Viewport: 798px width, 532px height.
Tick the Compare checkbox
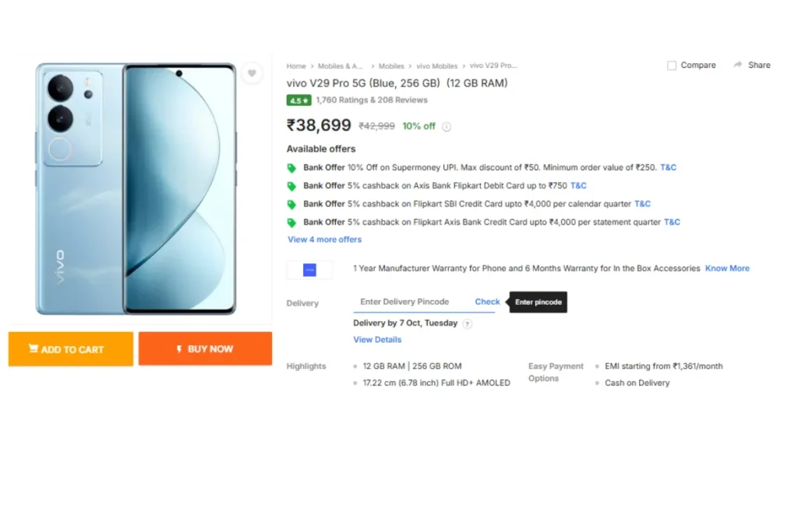point(672,66)
